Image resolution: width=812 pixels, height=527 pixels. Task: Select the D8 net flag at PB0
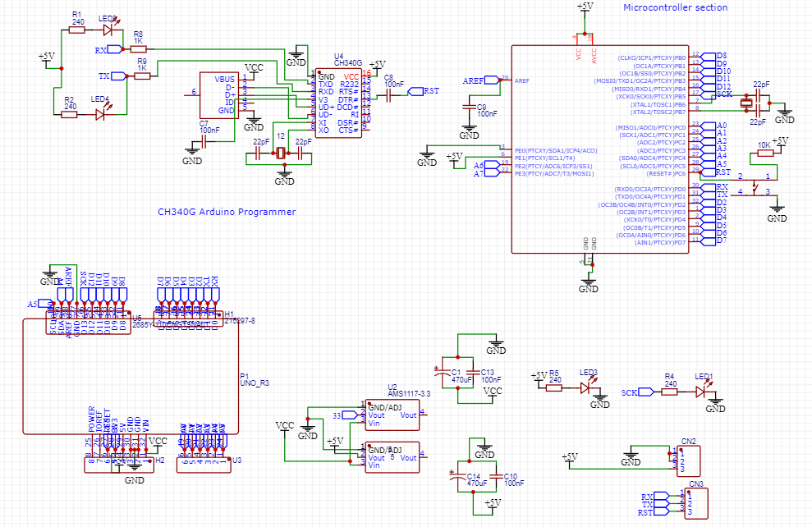(x=714, y=56)
